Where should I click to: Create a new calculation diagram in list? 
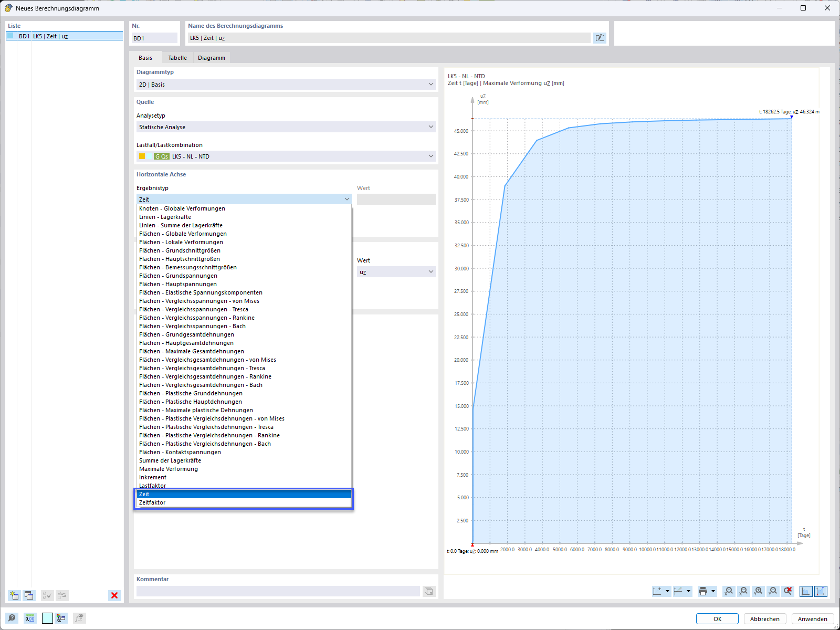click(14, 595)
